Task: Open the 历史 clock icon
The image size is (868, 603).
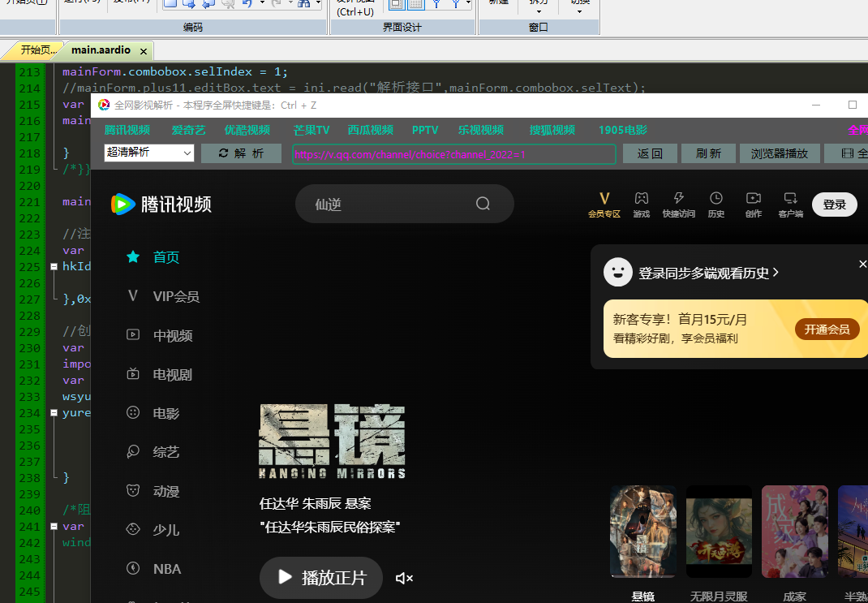Action: 715,198
